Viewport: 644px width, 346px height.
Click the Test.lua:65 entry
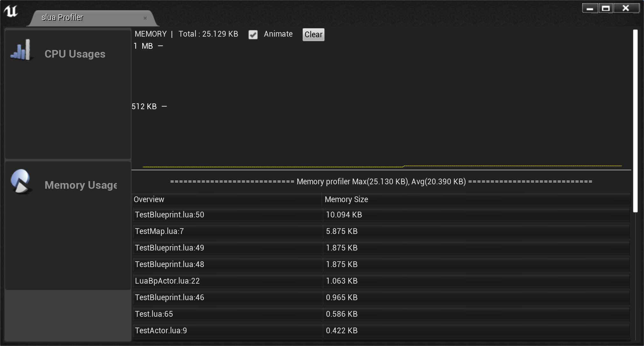154,314
